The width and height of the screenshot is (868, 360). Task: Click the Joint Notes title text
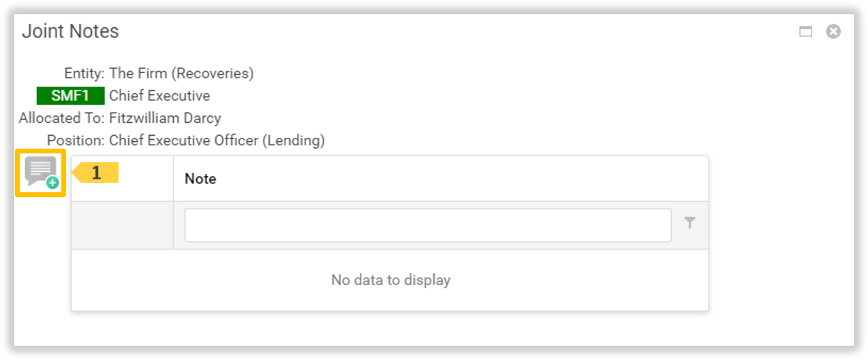point(70,31)
